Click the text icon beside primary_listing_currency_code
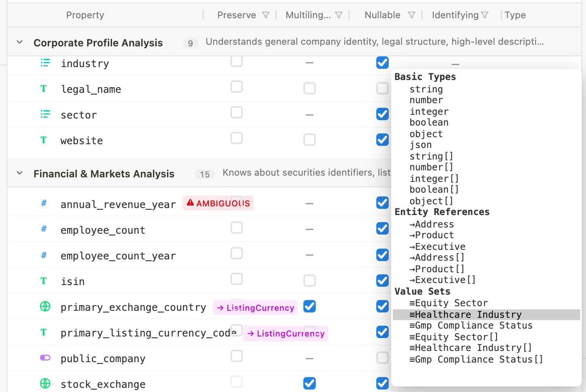The image size is (586, 392). pyautogui.click(x=44, y=332)
